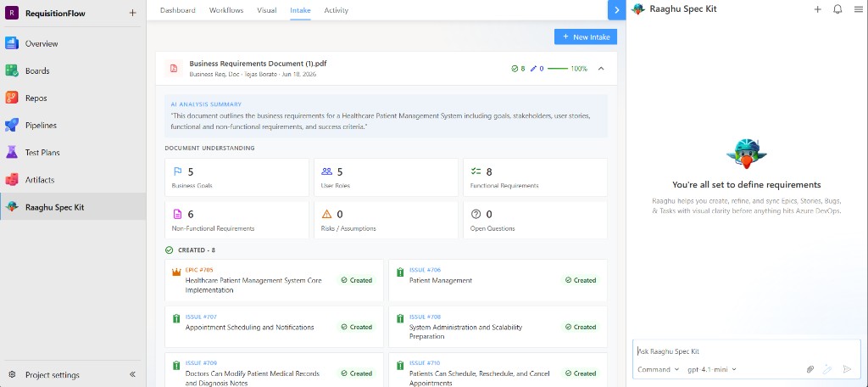Image resolution: width=868 pixels, height=387 pixels.
Task: Open the Overview sidebar item
Action: 73,44
